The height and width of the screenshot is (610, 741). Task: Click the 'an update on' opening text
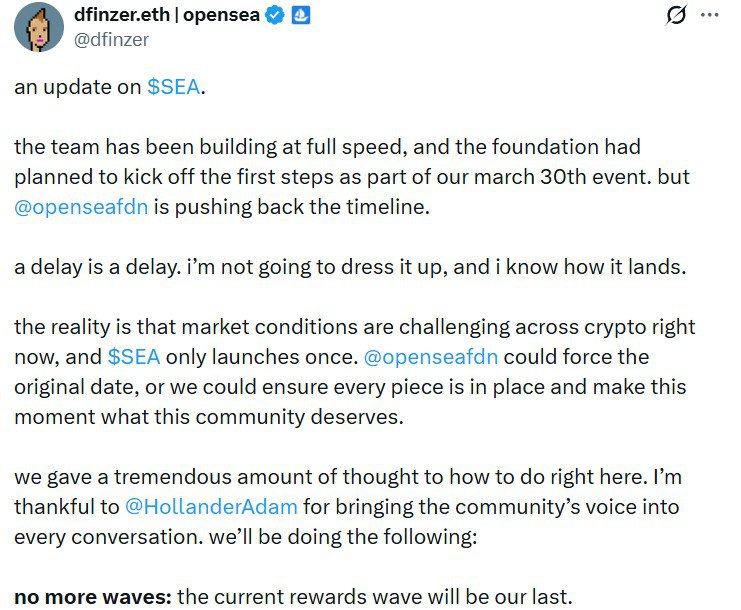[78, 87]
